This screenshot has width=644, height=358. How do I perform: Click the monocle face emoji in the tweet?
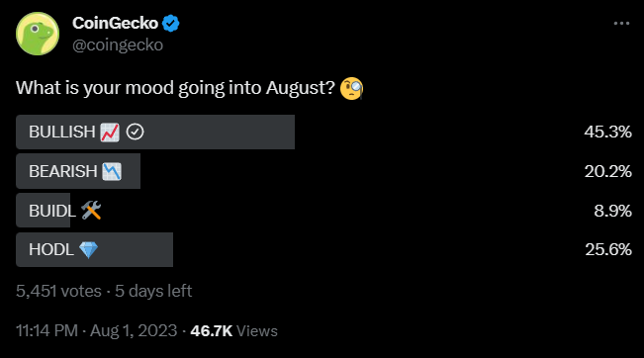coord(351,88)
